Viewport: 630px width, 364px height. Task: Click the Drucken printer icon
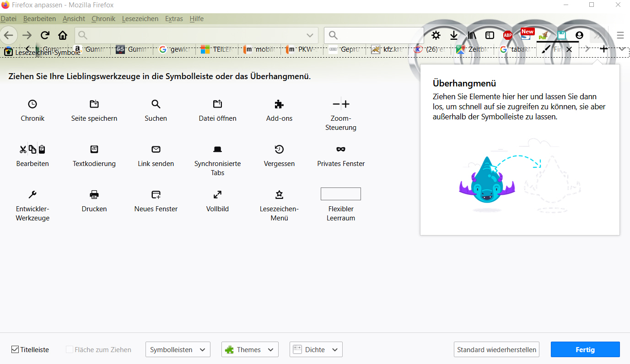point(94,194)
